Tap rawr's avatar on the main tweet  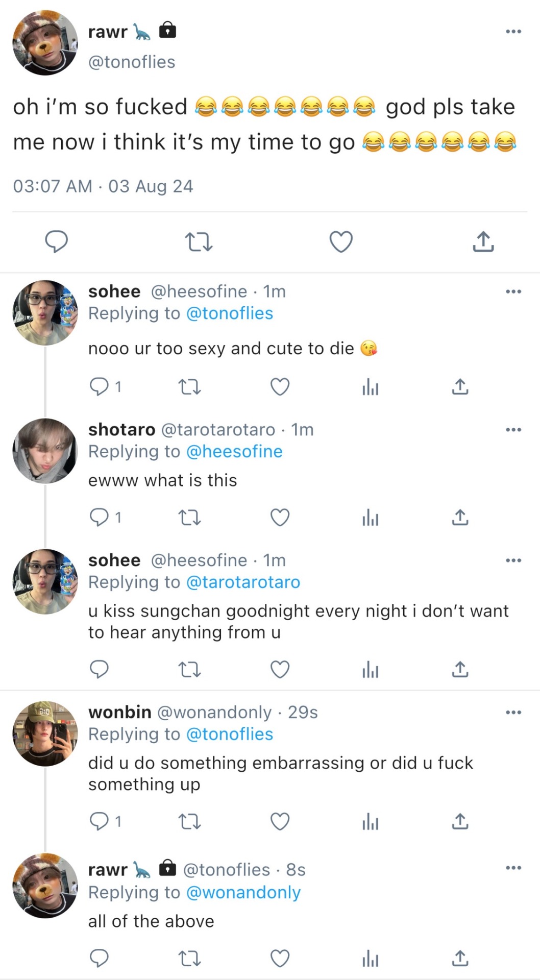click(x=45, y=43)
